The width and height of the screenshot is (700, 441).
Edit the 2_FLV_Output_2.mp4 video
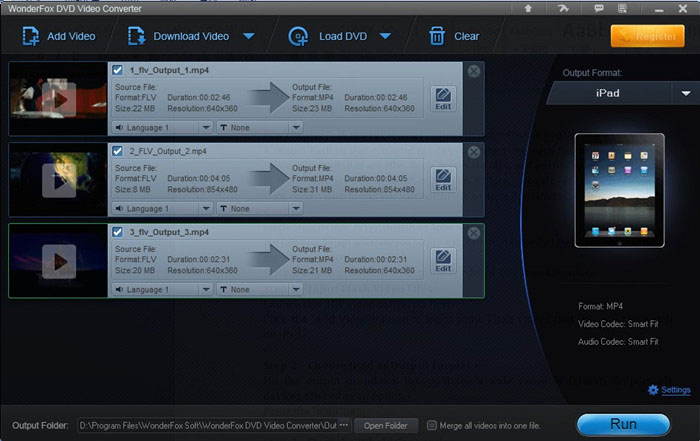[x=443, y=179]
